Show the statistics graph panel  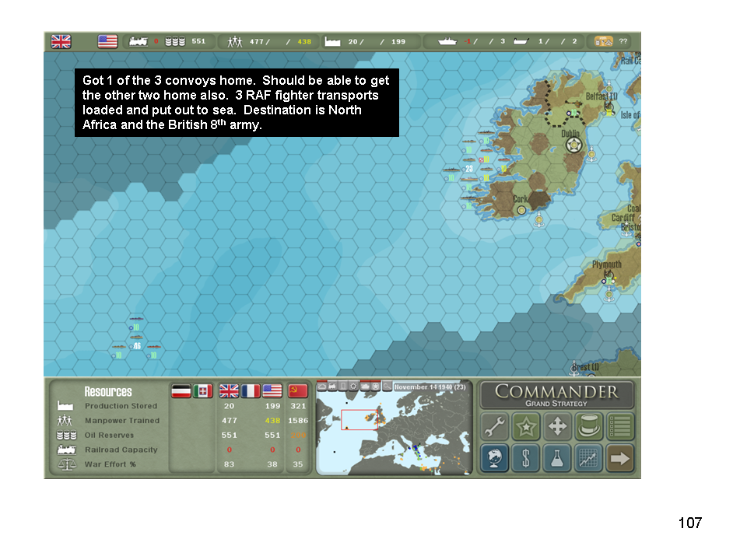pos(589,458)
